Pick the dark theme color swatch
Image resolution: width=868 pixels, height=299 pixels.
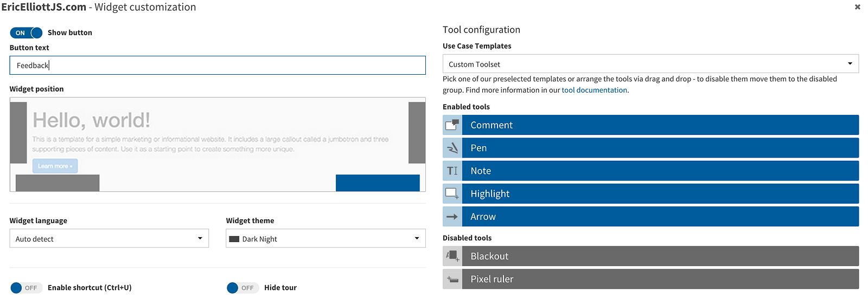click(234, 239)
